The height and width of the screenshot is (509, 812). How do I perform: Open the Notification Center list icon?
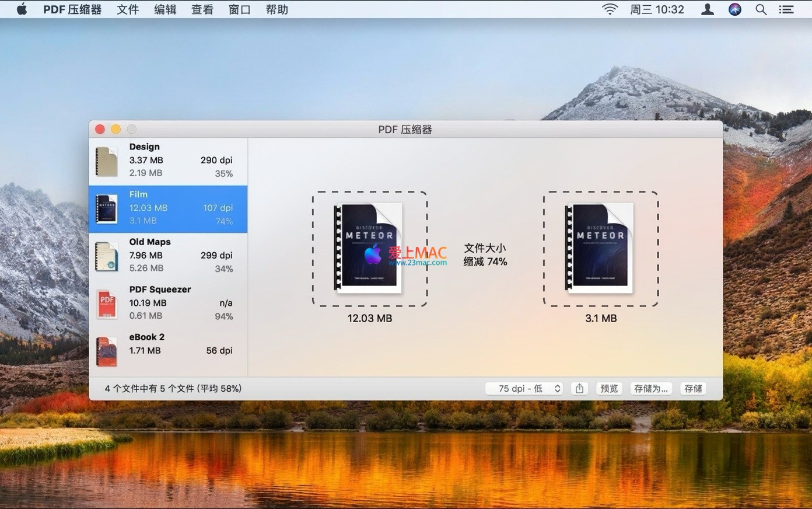[x=786, y=9]
